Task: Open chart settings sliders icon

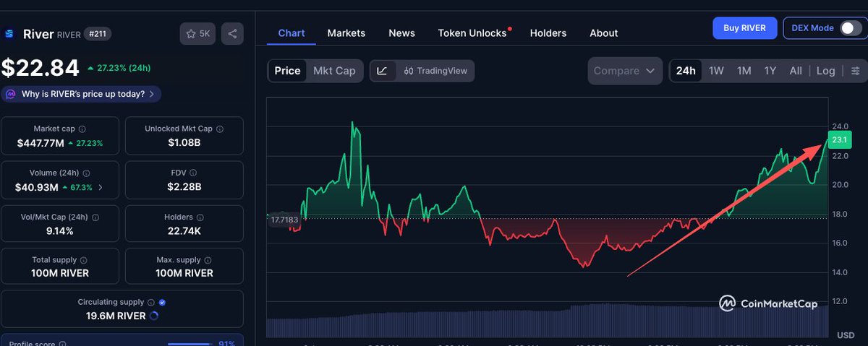Action: (856, 71)
